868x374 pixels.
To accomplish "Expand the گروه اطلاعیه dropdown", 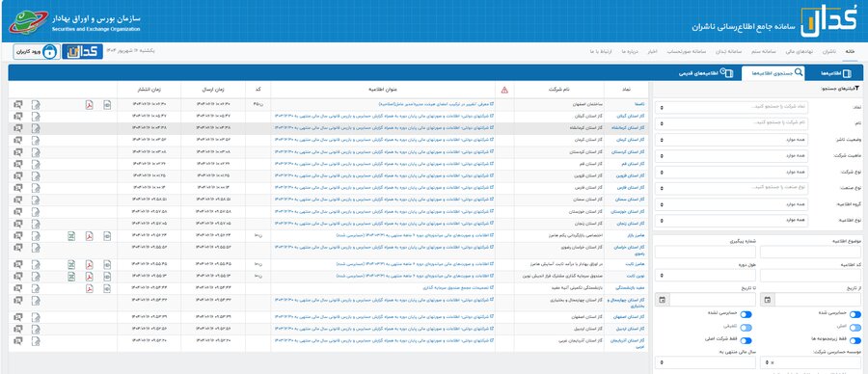I will 731,204.
